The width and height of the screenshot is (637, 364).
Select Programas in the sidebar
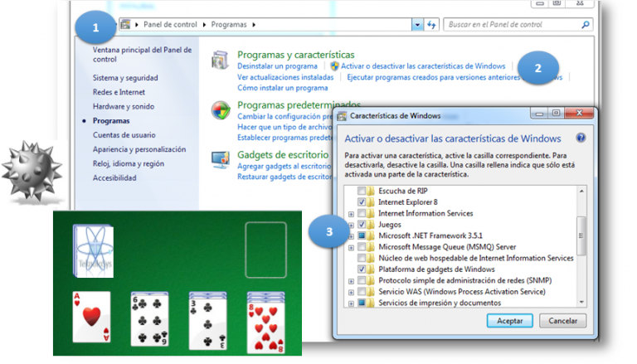tap(111, 121)
